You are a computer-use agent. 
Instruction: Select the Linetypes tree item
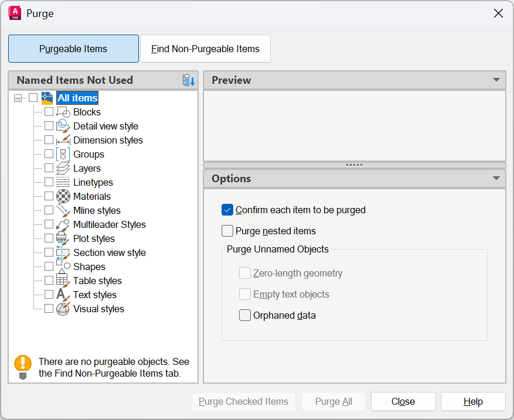click(93, 182)
